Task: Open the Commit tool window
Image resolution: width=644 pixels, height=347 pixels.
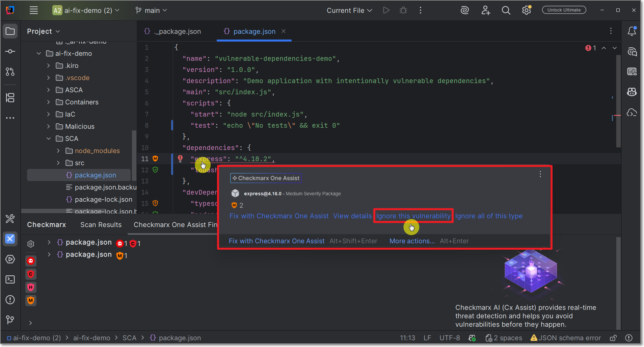Action: click(10, 51)
